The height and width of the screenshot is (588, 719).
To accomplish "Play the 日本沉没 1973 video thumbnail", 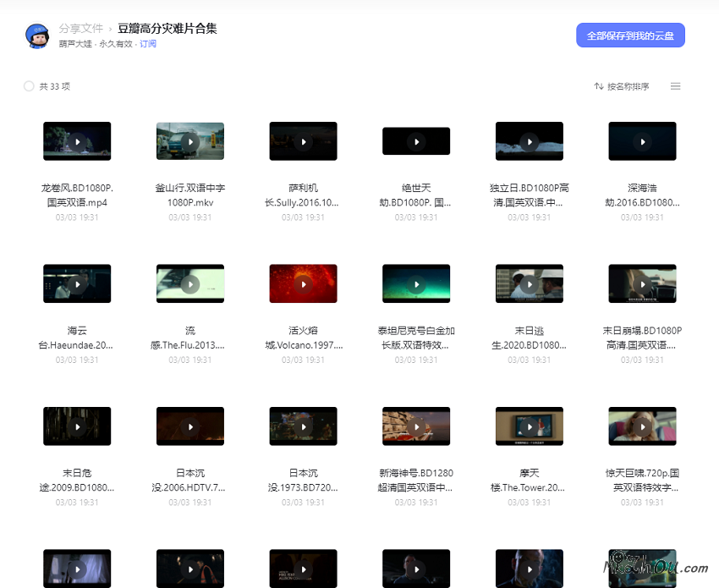I will click(303, 426).
